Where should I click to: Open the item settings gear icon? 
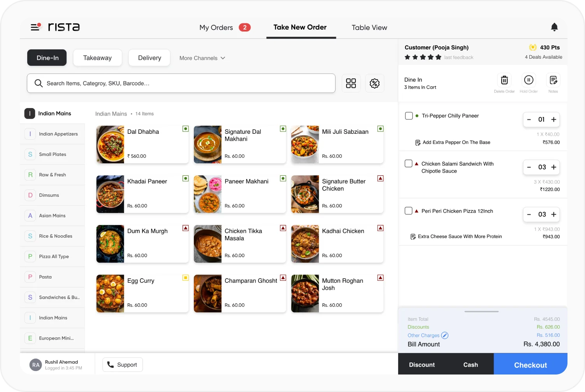[374, 83]
